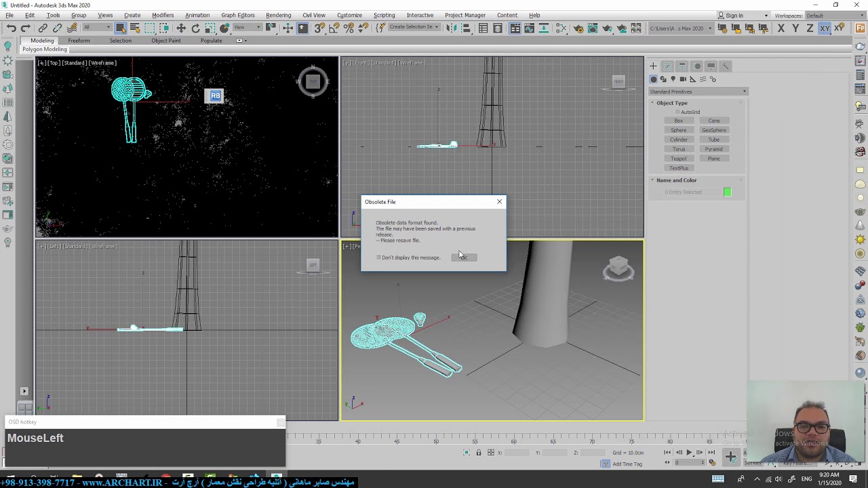Click the Add Time Tag field
Viewport: 868px width, 488px height.
click(x=627, y=464)
